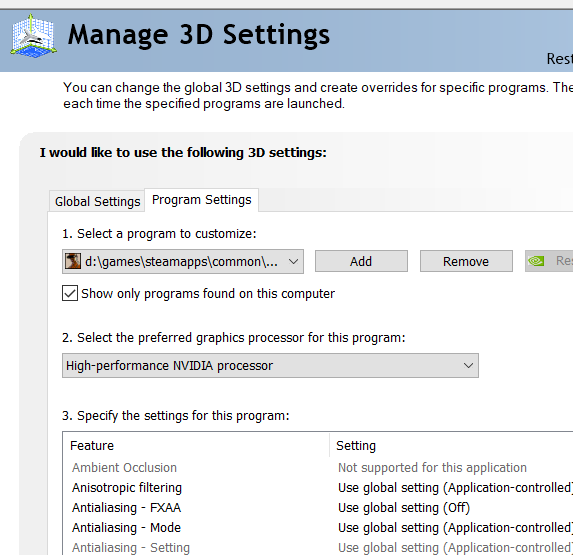Click the Restore link in the header
The height and width of the screenshot is (555, 573).
click(x=559, y=58)
